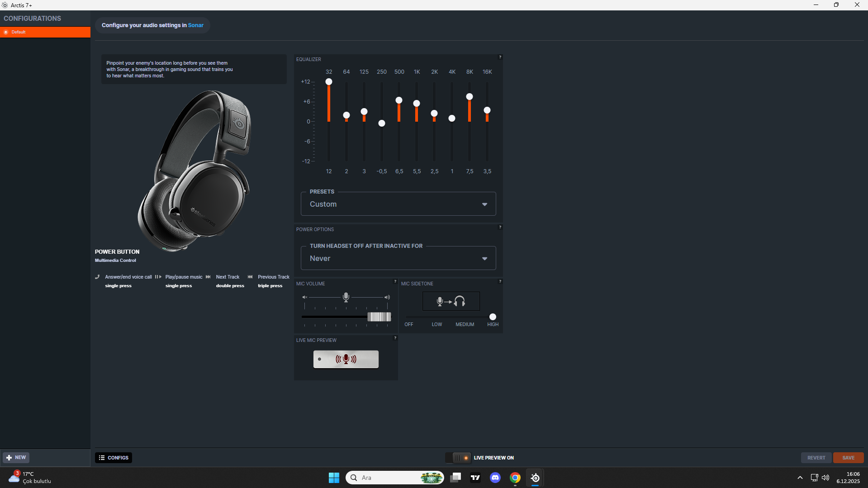This screenshot has height=488, width=868.
Task: Open the volume control in system tray
Action: [x=825, y=478]
